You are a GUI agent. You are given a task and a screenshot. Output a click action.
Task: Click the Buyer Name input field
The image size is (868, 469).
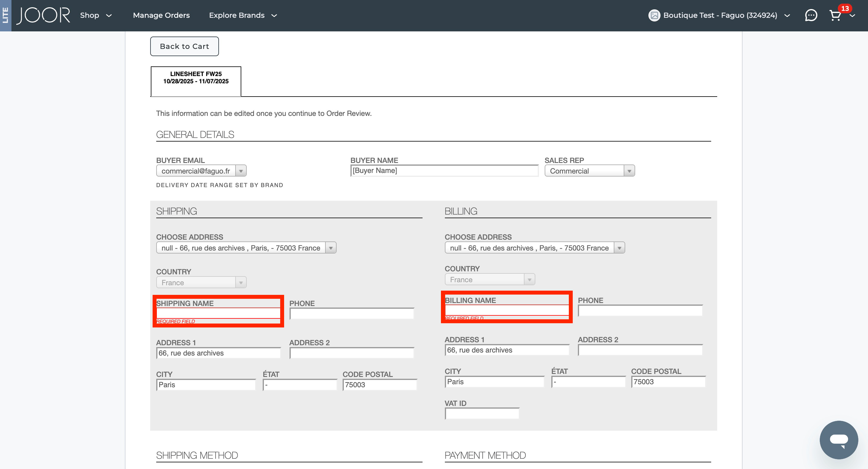coord(445,171)
